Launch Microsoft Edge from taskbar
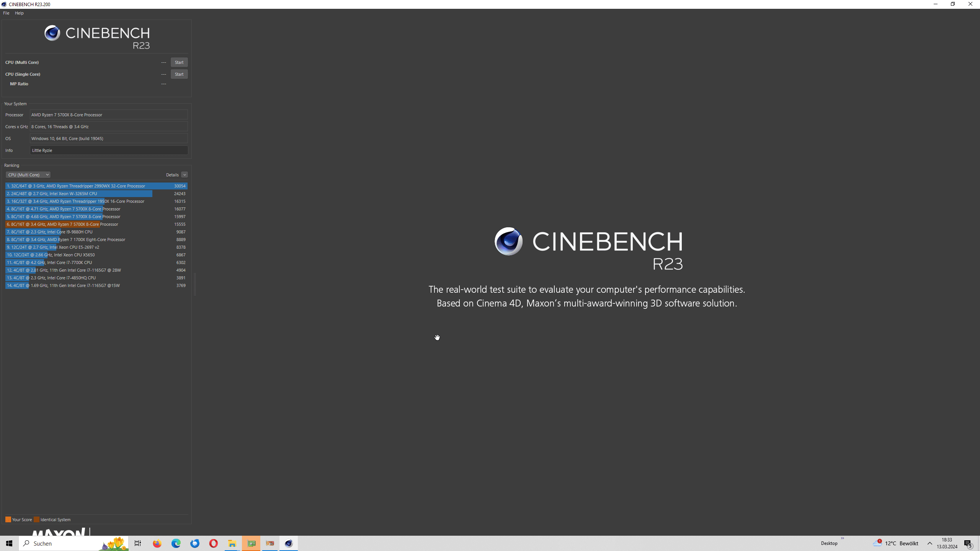980x551 pixels. click(176, 543)
